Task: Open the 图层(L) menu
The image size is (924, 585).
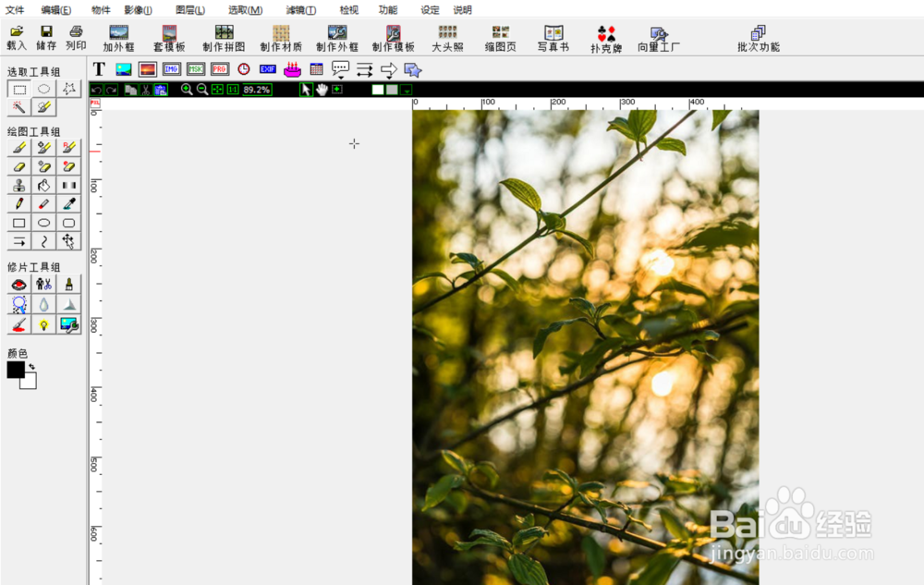Action: point(190,10)
